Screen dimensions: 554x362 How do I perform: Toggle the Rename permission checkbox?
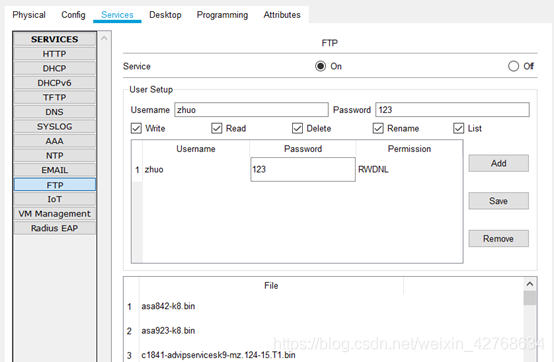point(378,128)
